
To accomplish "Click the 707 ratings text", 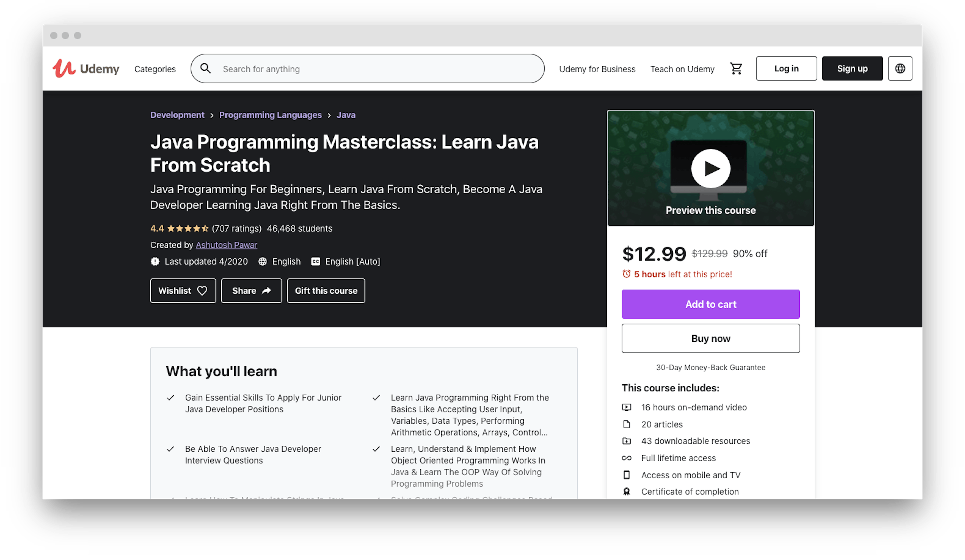I will pos(237,229).
